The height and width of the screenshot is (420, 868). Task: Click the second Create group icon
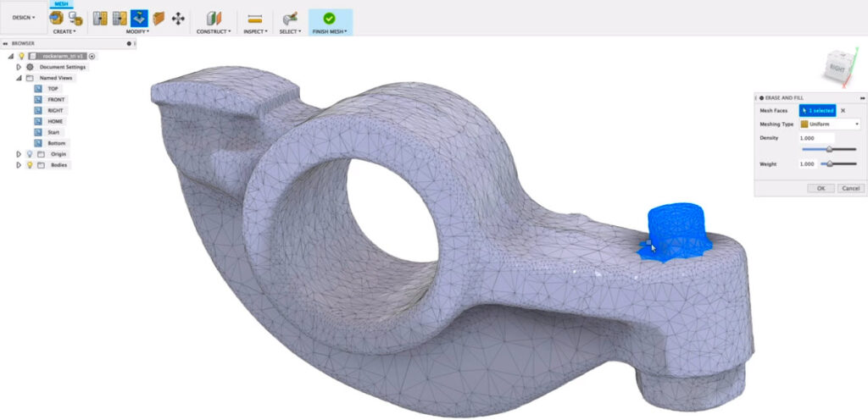[75, 19]
